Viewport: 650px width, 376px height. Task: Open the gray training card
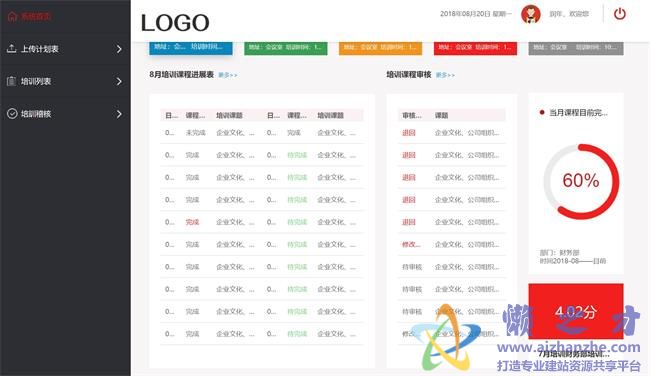tap(576, 48)
